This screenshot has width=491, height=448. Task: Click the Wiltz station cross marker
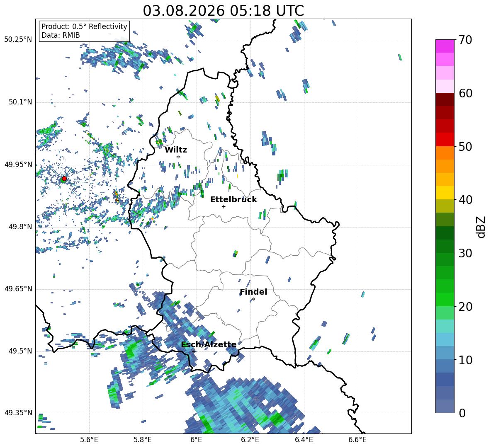[178, 157]
